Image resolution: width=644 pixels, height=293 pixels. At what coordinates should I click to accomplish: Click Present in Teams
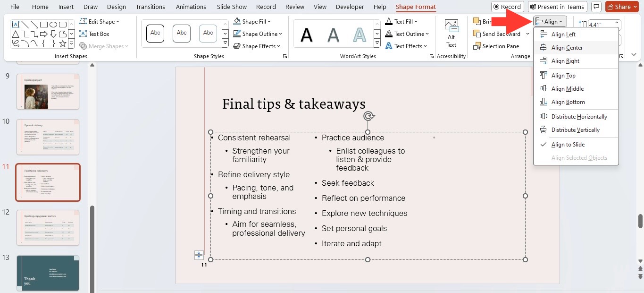pyautogui.click(x=558, y=7)
